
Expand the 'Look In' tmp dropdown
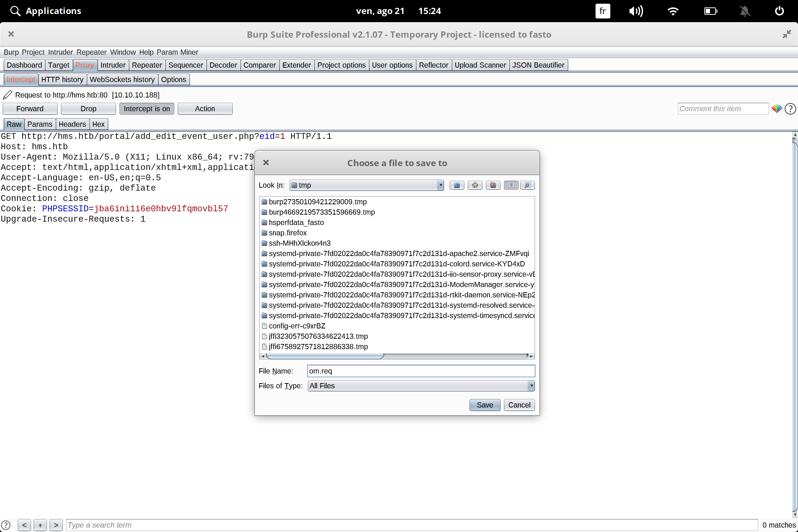(440, 185)
